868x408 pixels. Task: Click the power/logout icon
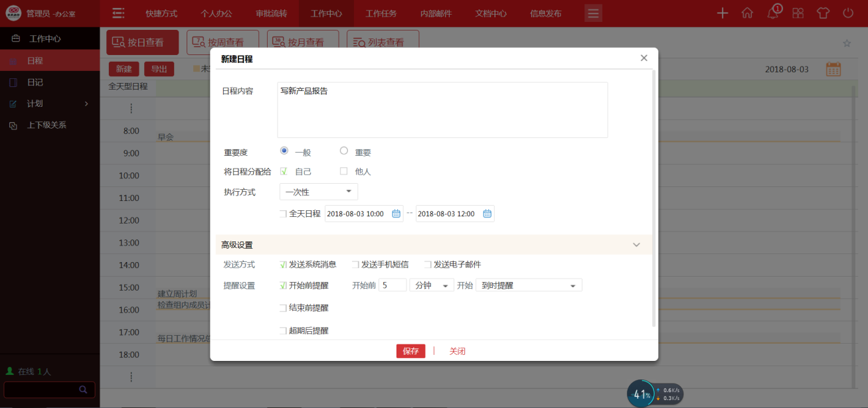point(847,12)
